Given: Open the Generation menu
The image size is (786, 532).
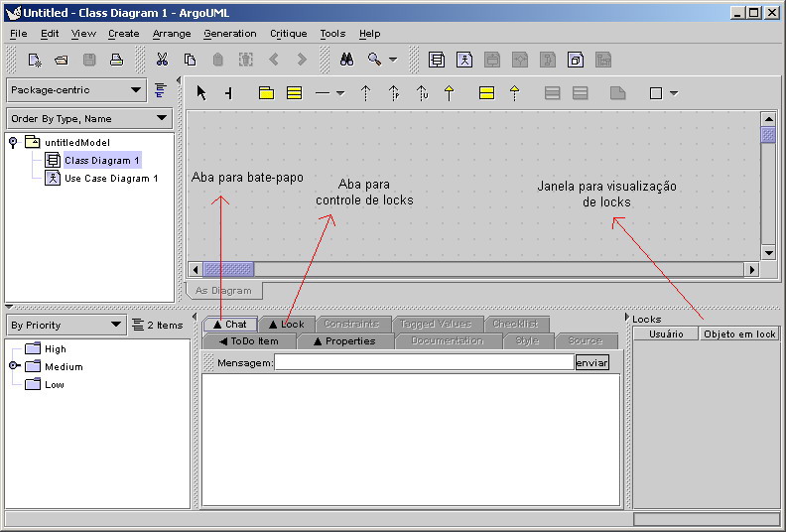Looking at the screenshot, I should [229, 34].
